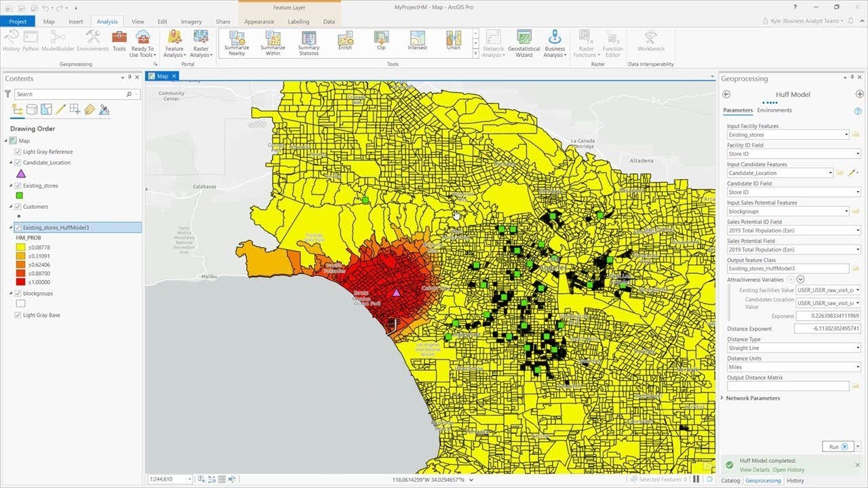The image size is (868, 488).
Task: Switch to the Insert ribbon tab
Action: coord(76,22)
